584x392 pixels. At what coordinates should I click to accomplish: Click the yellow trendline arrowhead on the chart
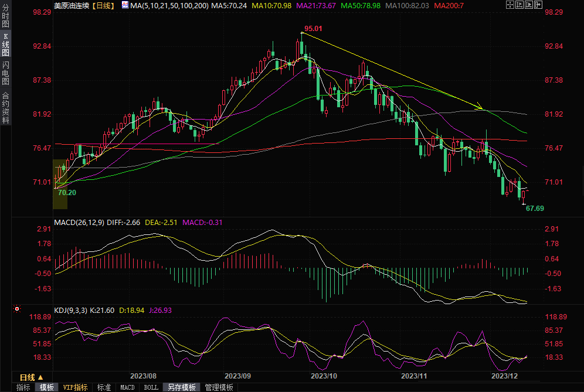pos(480,107)
